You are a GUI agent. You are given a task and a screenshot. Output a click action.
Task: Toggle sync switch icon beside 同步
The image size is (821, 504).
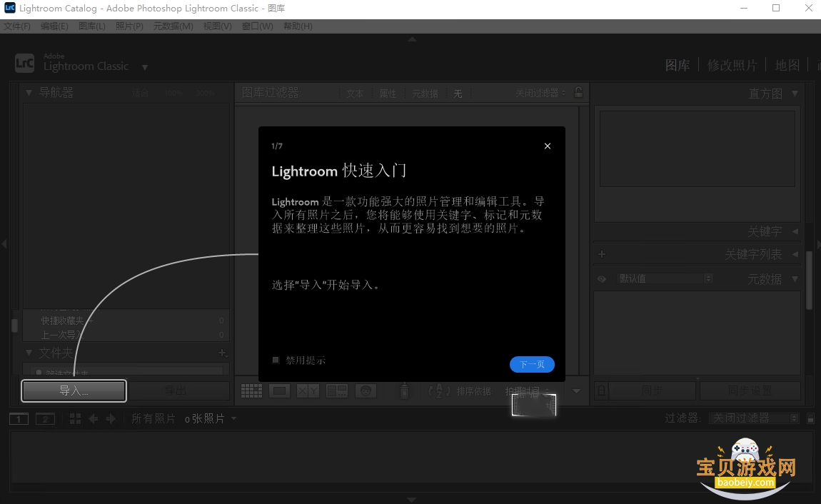click(602, 391)
